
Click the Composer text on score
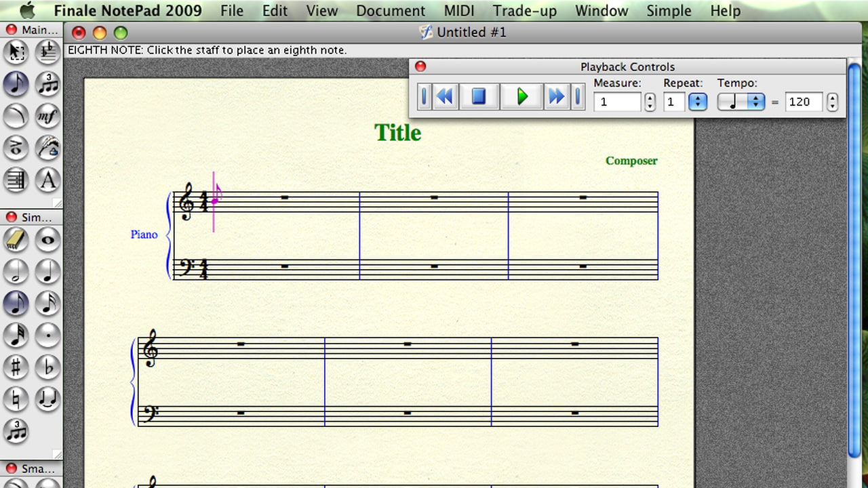631,161
